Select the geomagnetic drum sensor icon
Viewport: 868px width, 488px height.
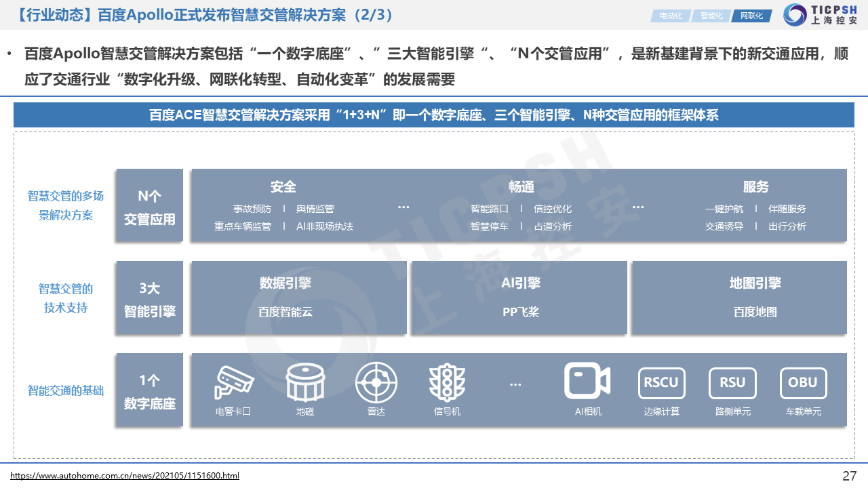(x=304, y=382)
